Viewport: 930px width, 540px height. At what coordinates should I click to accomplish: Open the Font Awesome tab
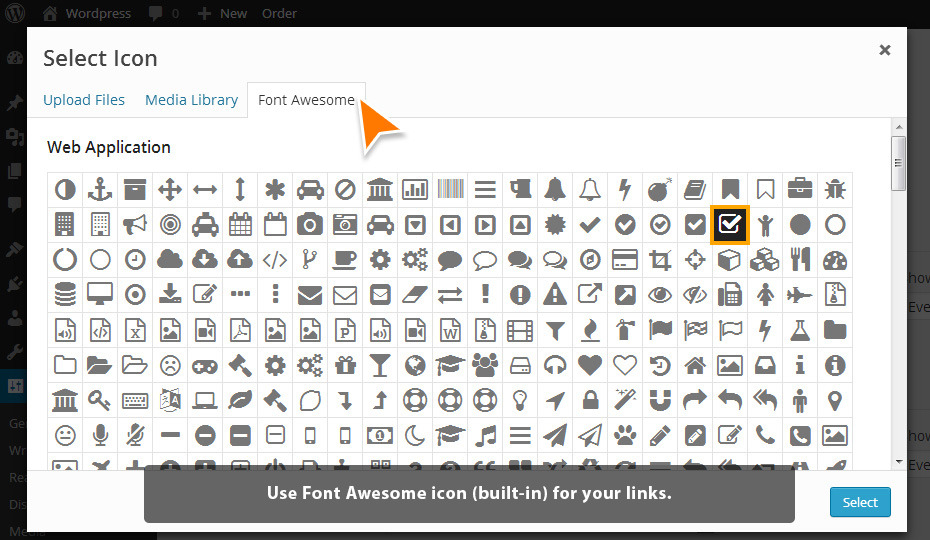[306, 100]
